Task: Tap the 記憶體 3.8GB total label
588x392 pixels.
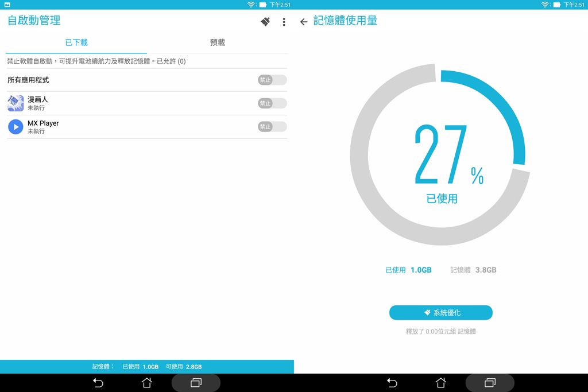Action: 473,270
